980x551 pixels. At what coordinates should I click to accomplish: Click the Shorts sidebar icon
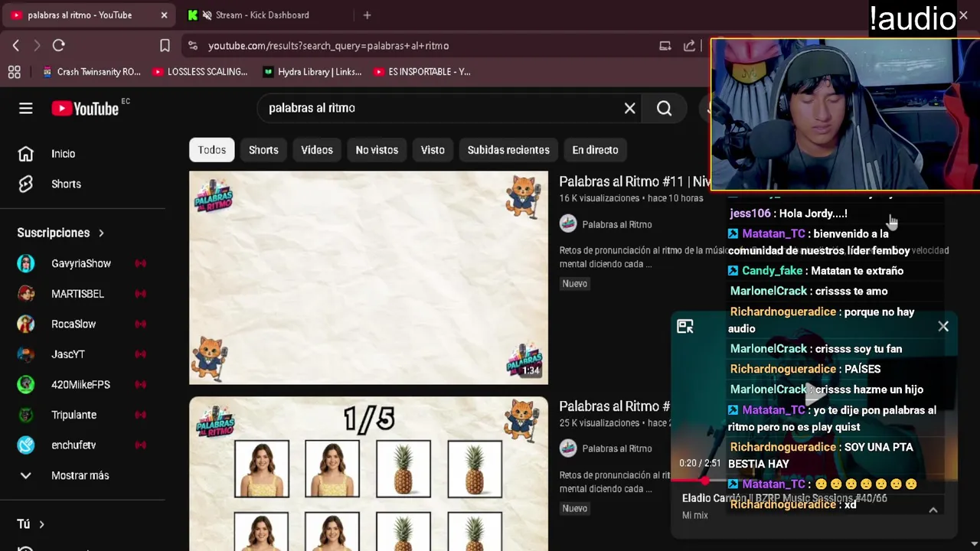point(25,184)
